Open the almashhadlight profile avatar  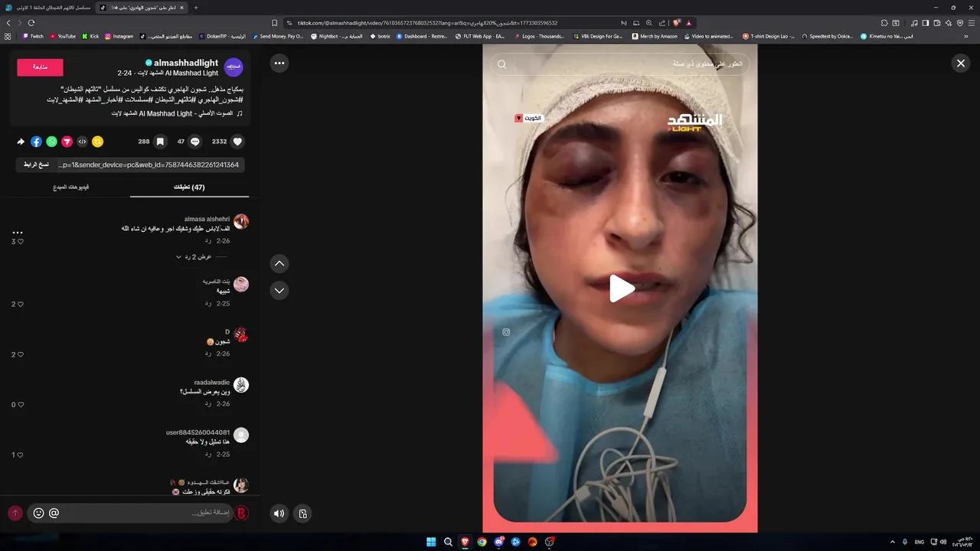coord(234,67)
